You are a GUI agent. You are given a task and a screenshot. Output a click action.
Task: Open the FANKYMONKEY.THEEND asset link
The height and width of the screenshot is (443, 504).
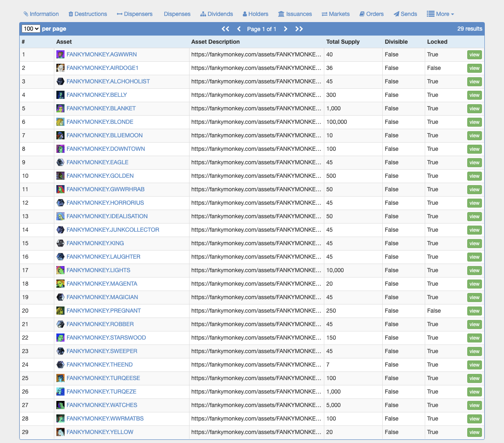coord(100,365)
